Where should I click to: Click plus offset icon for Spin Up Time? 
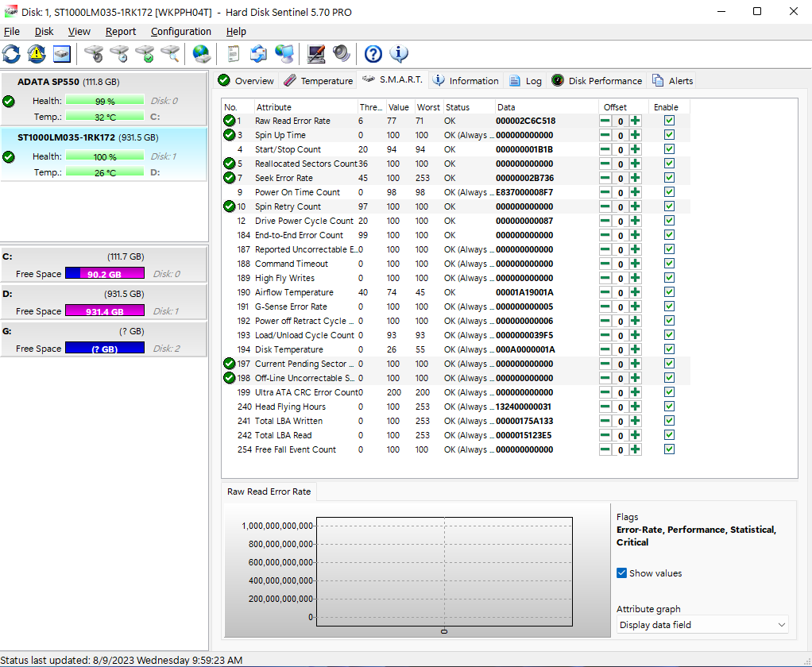pyautogui.click(x=636, y=135)
